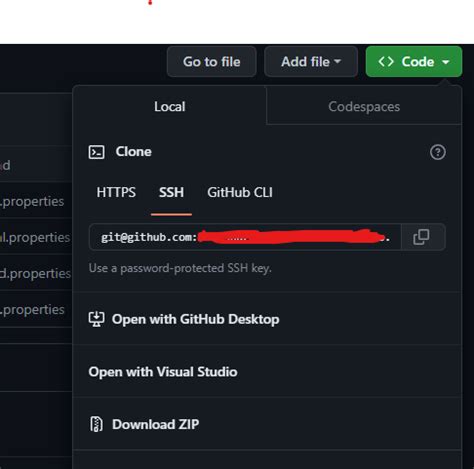Image resolution: width=474 pixels, height=469 pixels.
Task: Switch to the Codespaces tab
Action: (364, 107)
